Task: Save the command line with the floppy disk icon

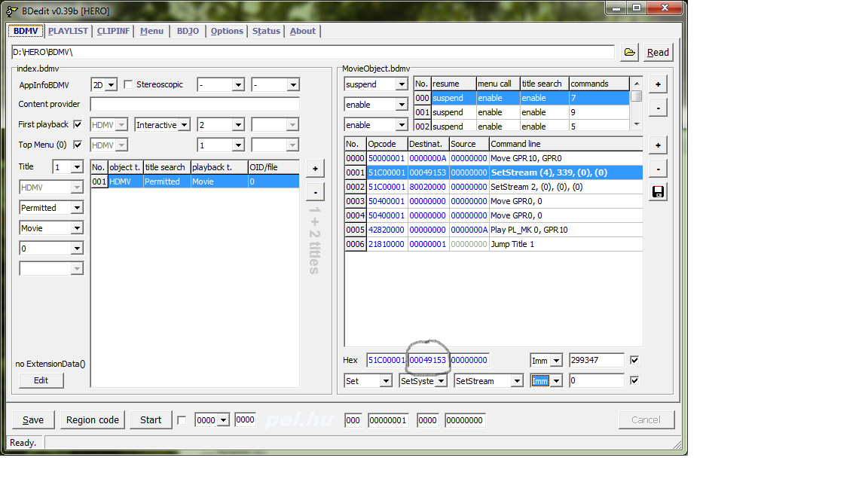Action: coord(658,192)
